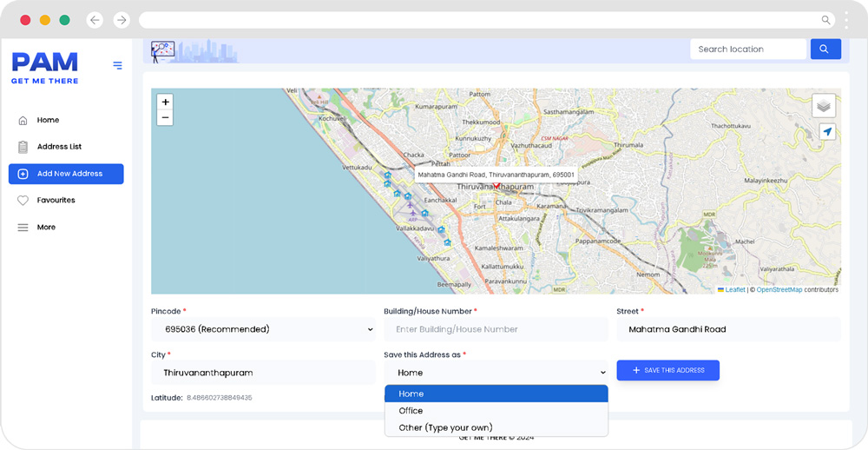
Task: Click the Home house icon in the sidebar
Action: coord(23,120)
